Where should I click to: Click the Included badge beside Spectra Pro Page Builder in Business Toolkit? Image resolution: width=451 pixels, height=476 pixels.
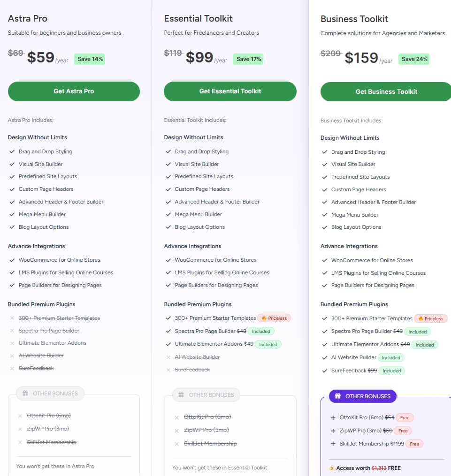(417, 331)
